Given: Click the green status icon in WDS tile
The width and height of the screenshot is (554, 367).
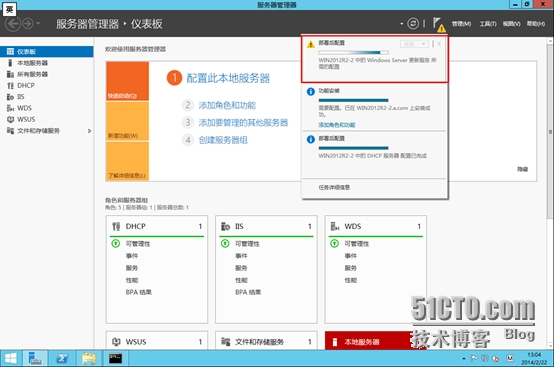Looking at the screenshot, I should 334,244.
